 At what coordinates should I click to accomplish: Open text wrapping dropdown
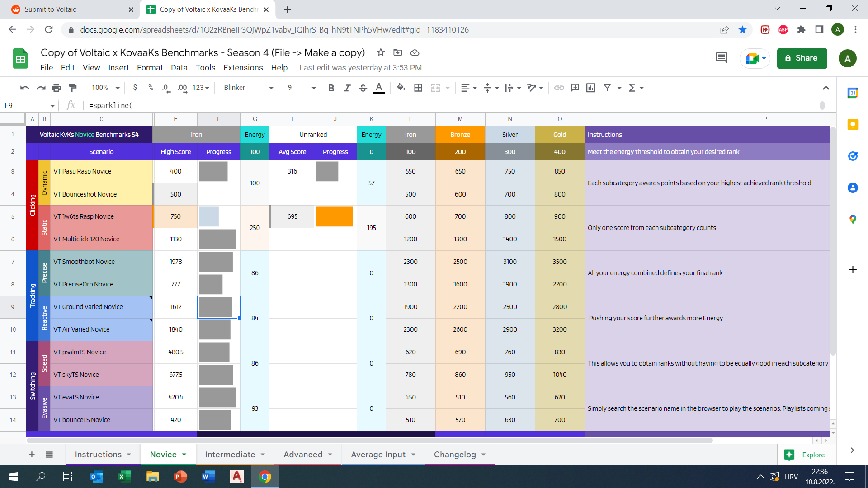click(513, 88)
